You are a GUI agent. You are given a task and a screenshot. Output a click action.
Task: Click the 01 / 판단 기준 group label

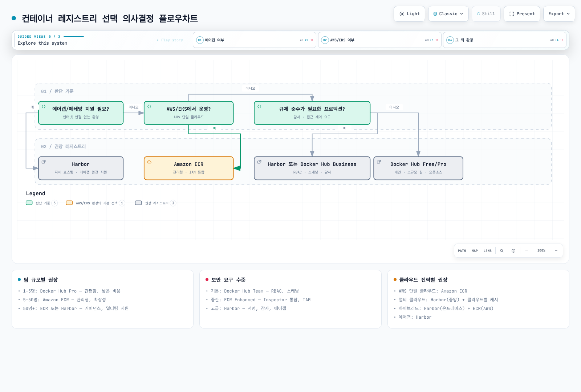(x=57, y=91)
